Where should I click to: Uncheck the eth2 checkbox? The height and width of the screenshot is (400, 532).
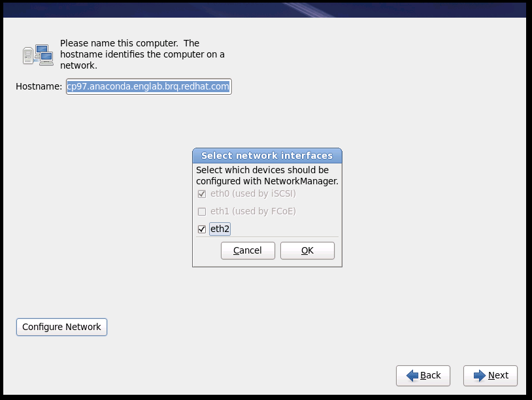[202, 229]
